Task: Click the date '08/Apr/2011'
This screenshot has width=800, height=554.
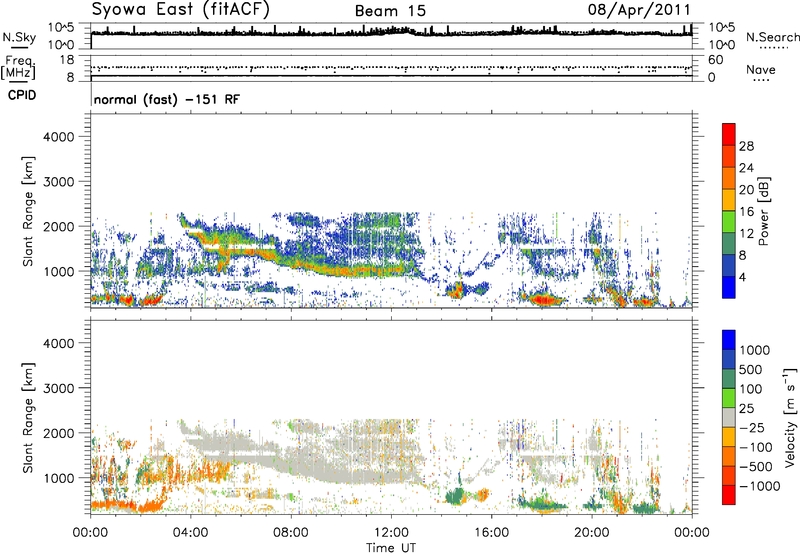Action: [x=639, y=10]
